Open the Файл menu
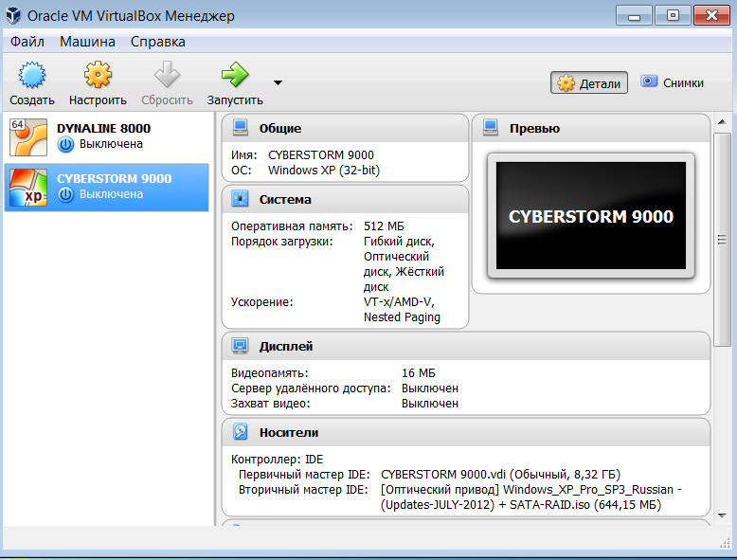This screenshot has width=737, height=560. pos(27,42)
